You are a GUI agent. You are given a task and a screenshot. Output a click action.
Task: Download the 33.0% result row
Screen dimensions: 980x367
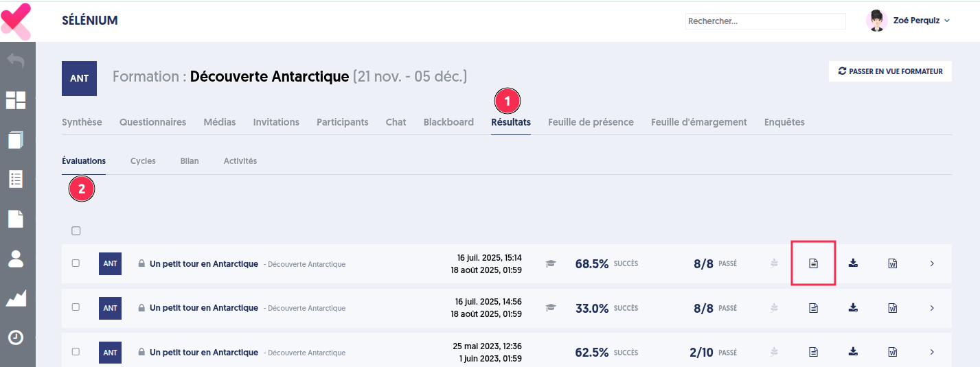tap(853, 308)
